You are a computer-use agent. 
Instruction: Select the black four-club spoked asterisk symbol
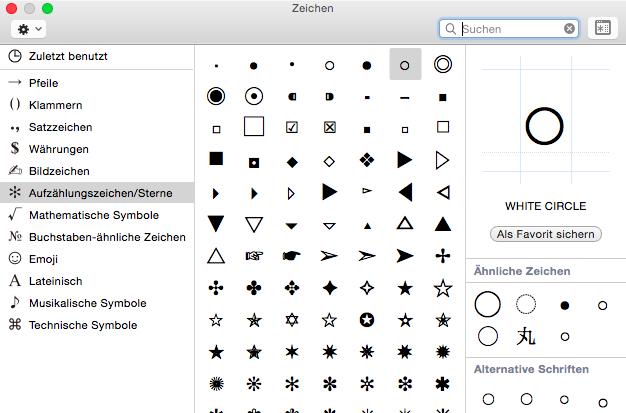click(x=254, y=288)
